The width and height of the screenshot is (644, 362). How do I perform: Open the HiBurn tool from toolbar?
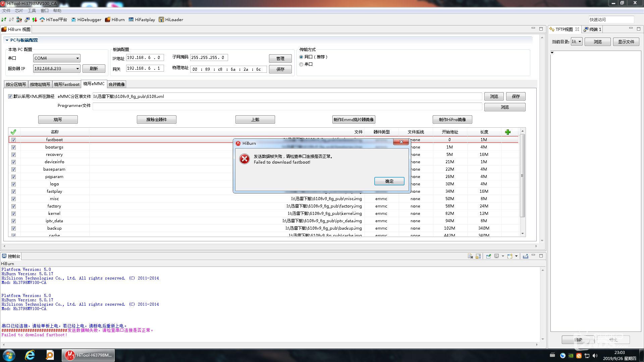point(115,19)
